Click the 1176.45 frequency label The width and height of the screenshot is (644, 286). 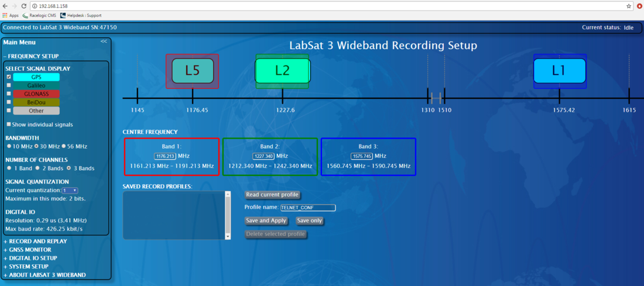197,111
